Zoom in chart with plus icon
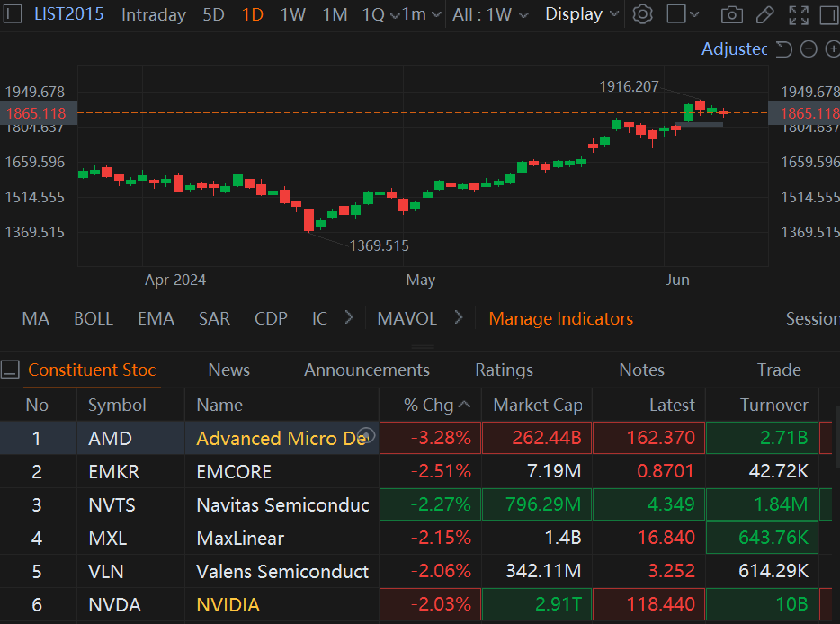The image size is (840, 624). tap(832, 49)
